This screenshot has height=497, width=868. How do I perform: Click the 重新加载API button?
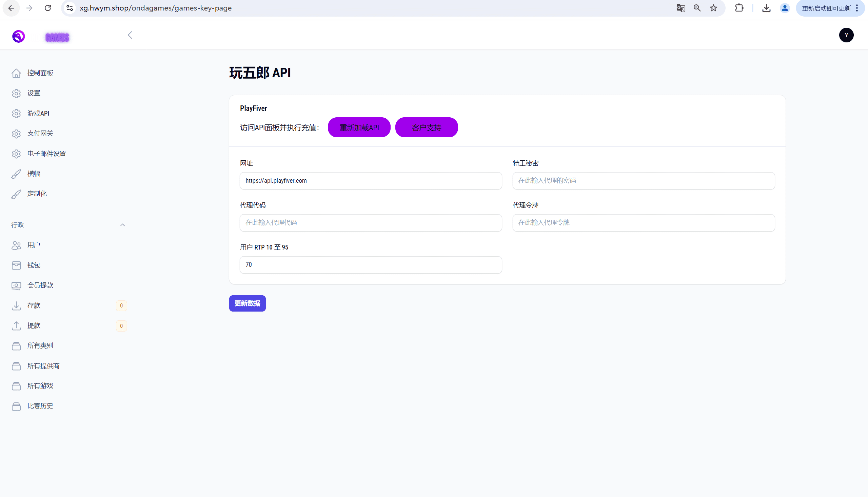tap(359, 128)
